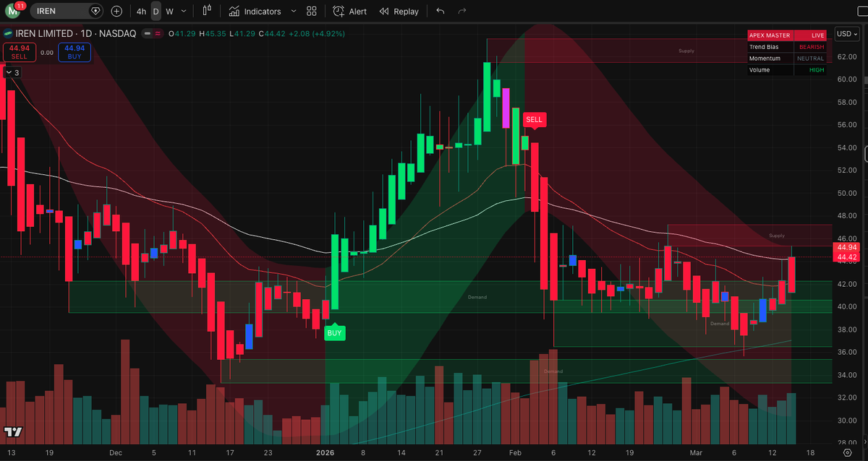Click the Indicators chart icon
Screen dimensions: 868x461
pos(234,12)
